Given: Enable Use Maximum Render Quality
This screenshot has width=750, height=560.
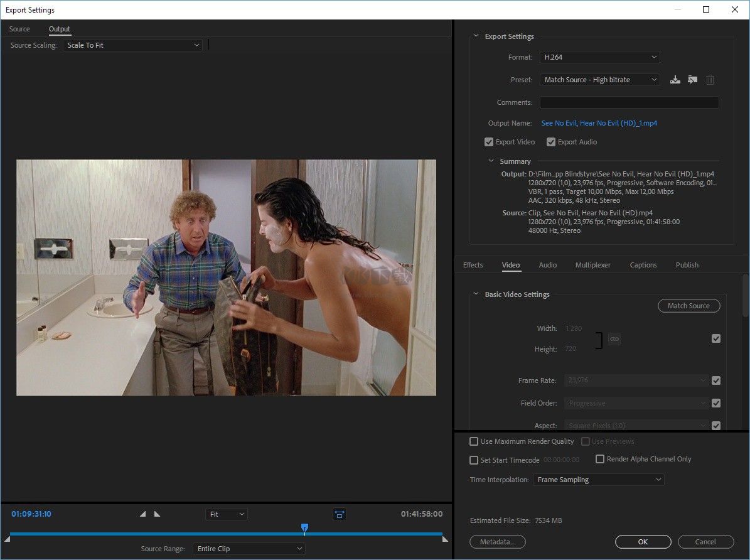Looking at the screenshot, I should pyautogui.click(x=473, y=441).
